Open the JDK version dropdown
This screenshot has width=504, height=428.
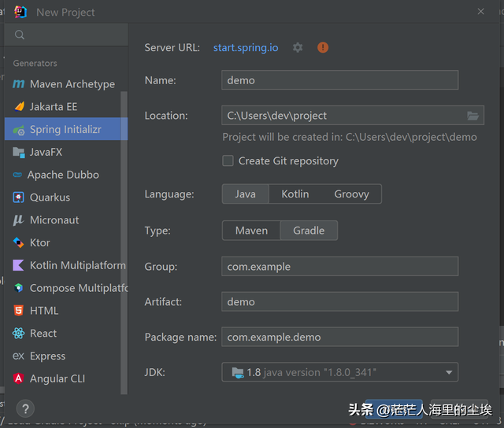point(339,372)
